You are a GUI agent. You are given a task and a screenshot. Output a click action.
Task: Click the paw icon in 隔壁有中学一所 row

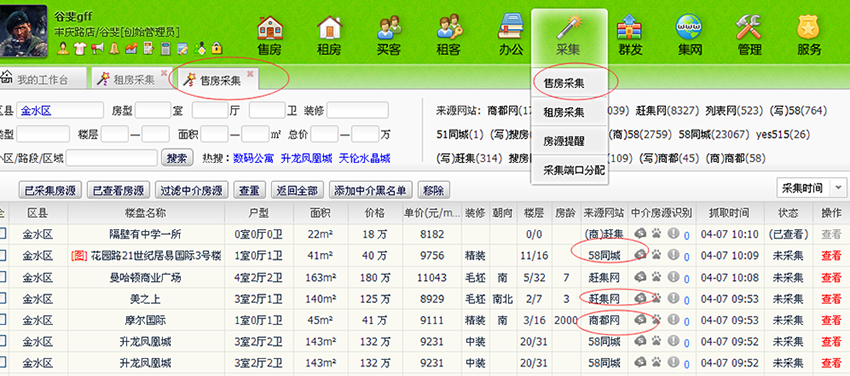tap(657, 234)
